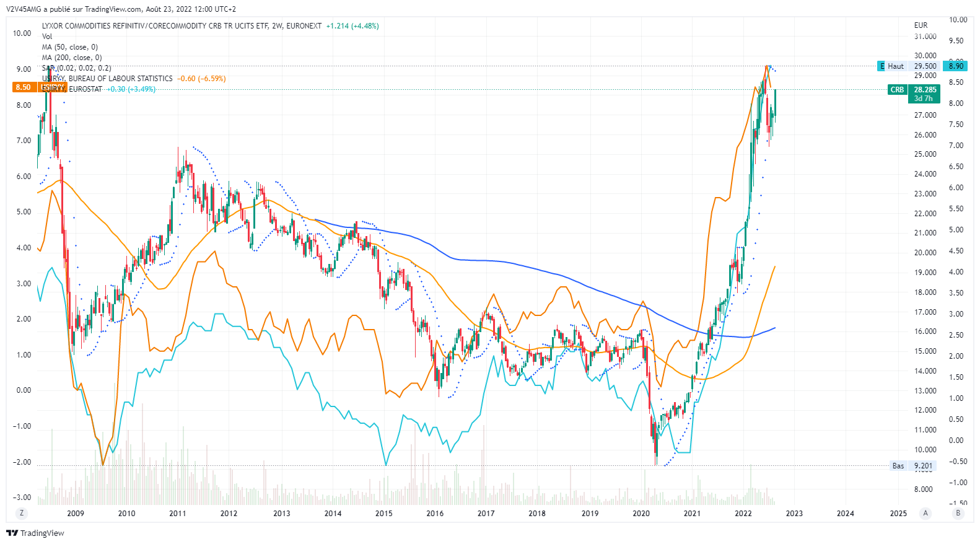Toggle the A auto-scale button
Viewport: 980px width, 544px height.
(x=925, y=513)
